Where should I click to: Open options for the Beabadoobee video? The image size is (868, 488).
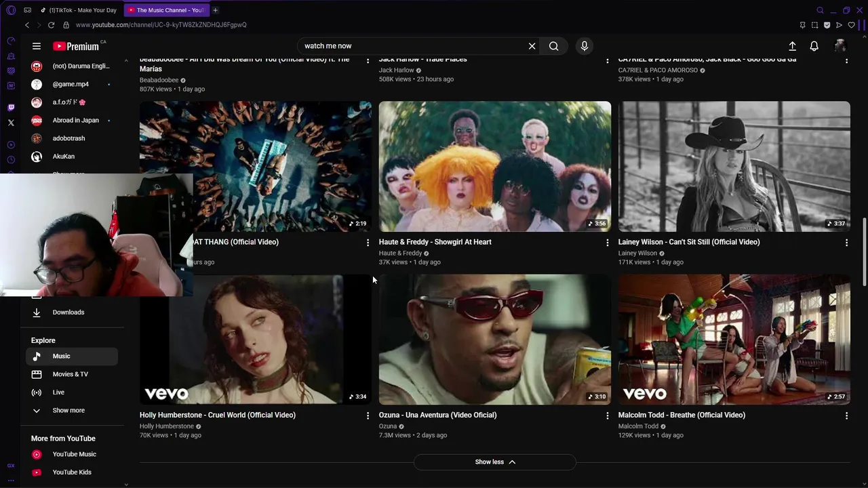[368, 60]
